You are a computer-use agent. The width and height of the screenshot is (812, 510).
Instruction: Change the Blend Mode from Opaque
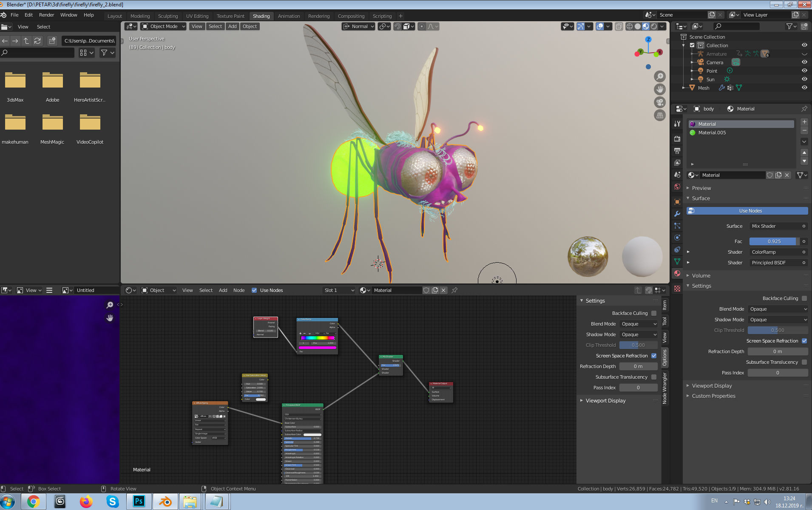(x=778, y=309)
